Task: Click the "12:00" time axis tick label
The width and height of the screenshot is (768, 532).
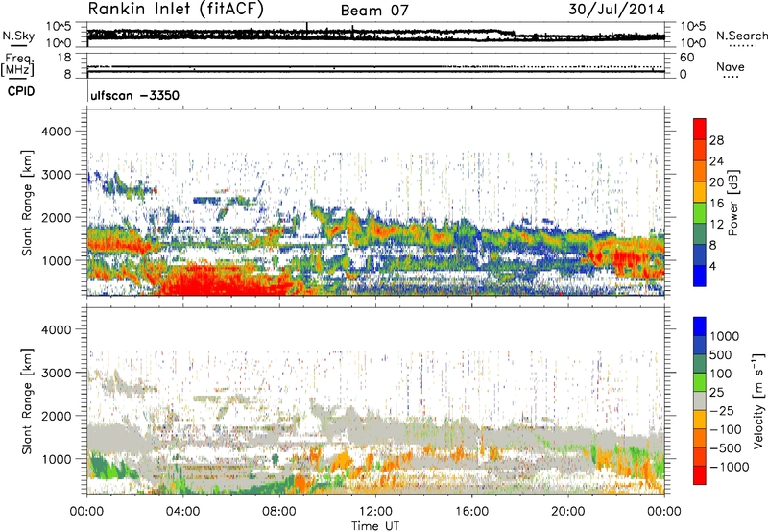Action: 375,512
